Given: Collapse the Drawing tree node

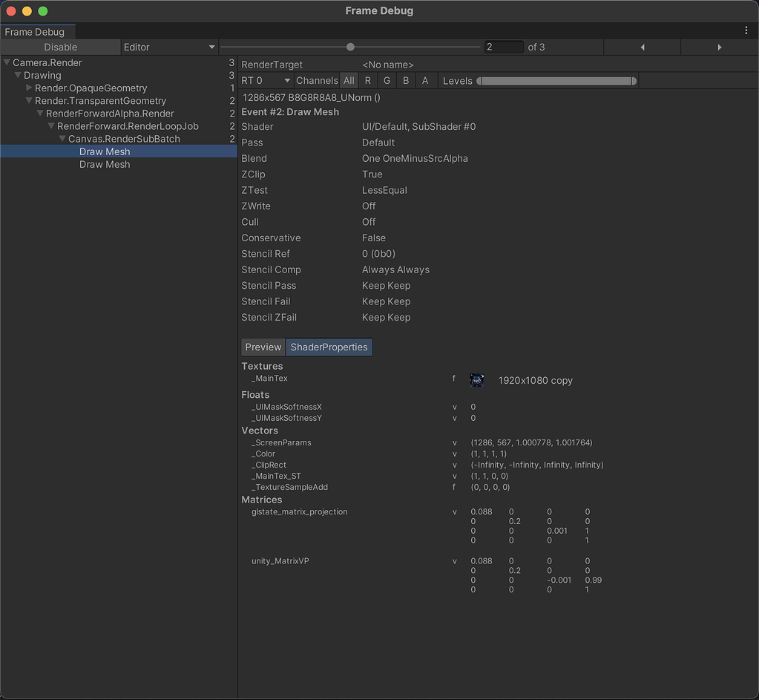Looking at the screenshot, I should point(17,75).
